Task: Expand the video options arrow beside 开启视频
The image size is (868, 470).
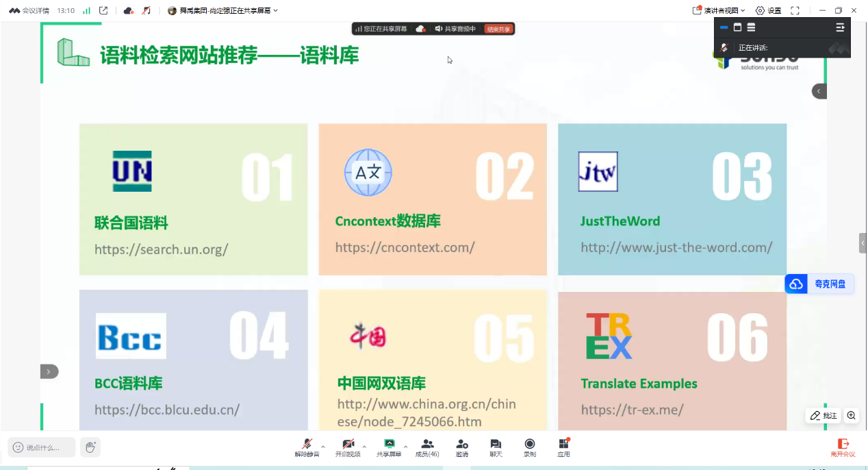Action: point(364,446)
